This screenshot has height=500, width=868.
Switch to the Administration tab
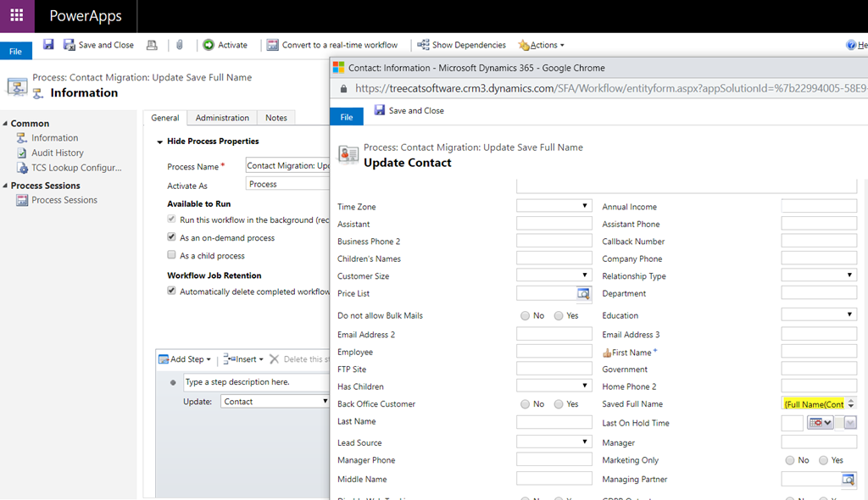(222, 118)
